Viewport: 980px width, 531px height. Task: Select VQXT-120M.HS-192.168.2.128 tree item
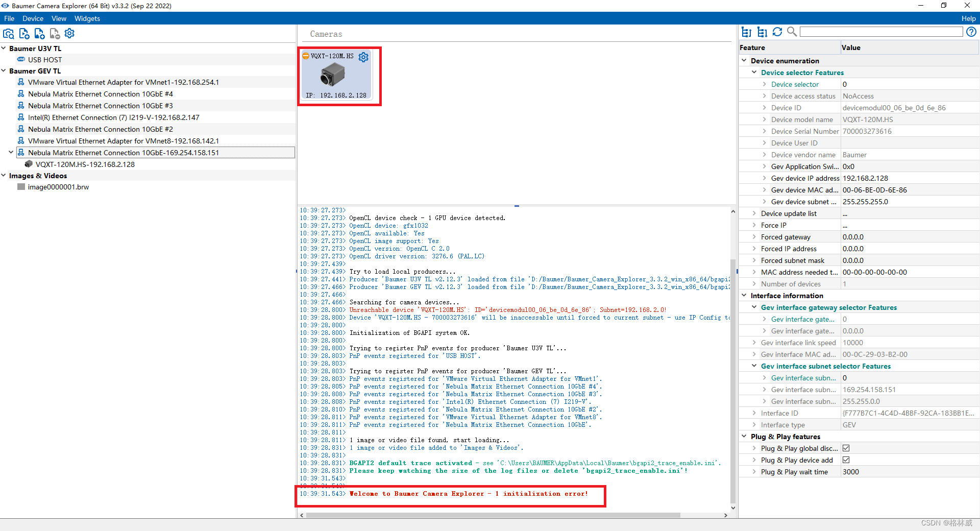tap(85, 164)
